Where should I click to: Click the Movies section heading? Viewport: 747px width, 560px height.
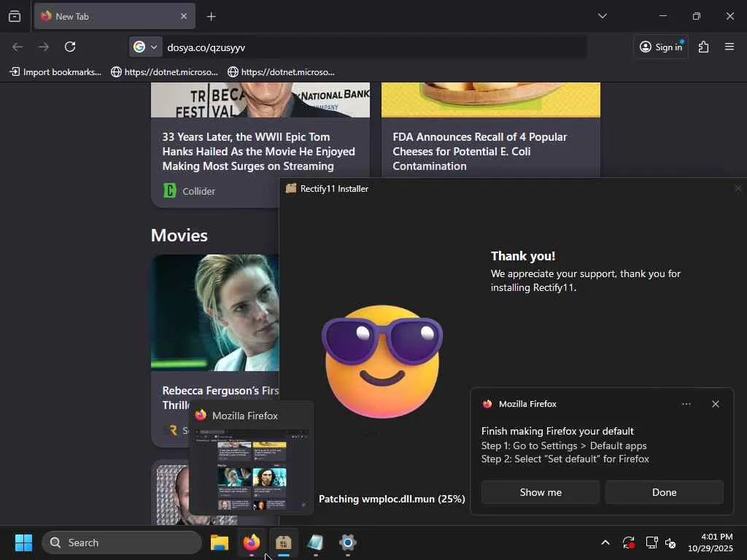coord(179,236)
